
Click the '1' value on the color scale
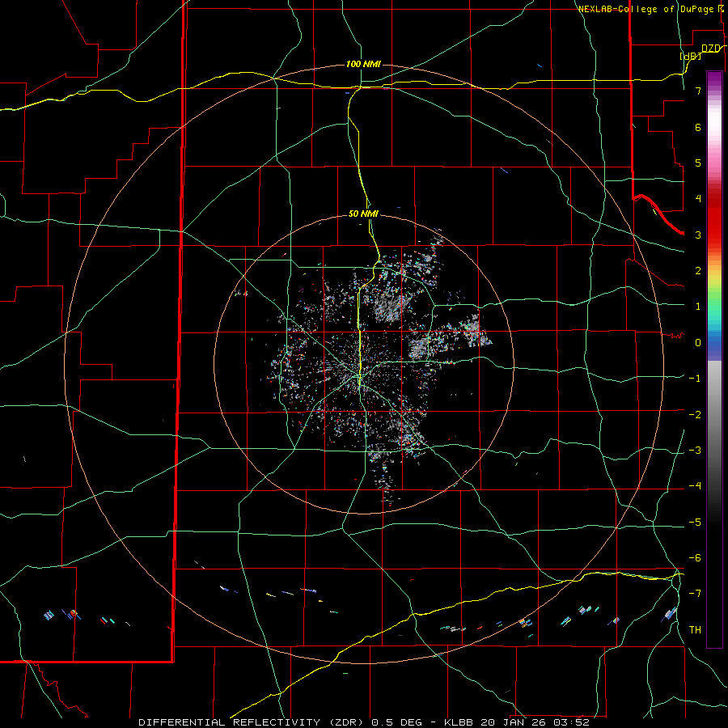[698, 307]
